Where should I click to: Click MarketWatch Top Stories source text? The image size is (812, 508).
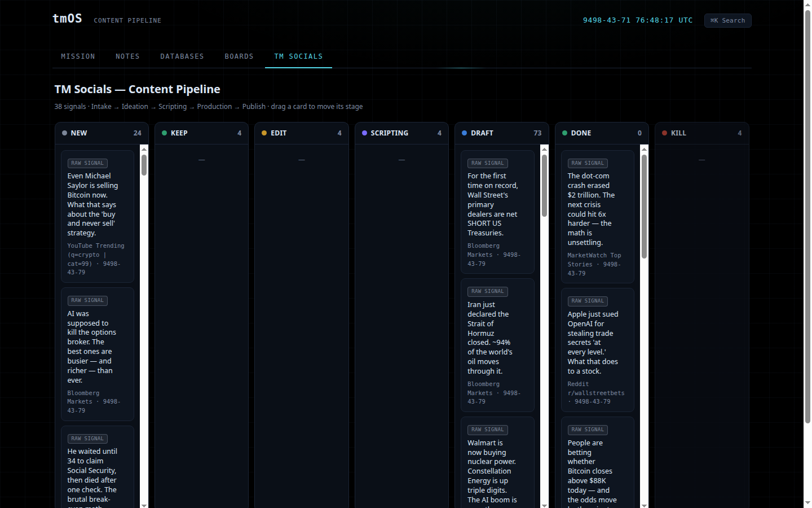point(594,264)
